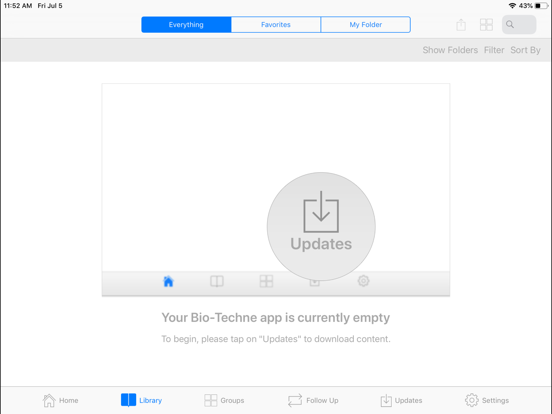
Task: Click the blue home icon in the illustration
Action: click(168, 281)
